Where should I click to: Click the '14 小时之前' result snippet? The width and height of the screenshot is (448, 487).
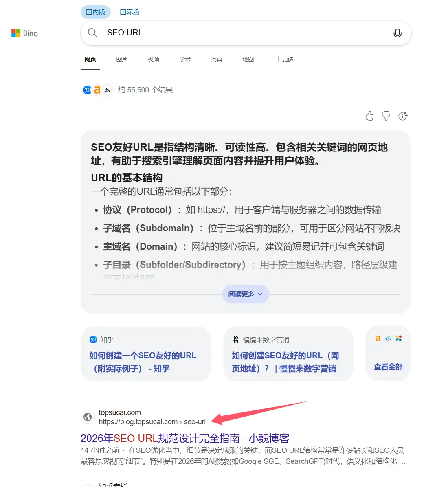tap(243, 456)
